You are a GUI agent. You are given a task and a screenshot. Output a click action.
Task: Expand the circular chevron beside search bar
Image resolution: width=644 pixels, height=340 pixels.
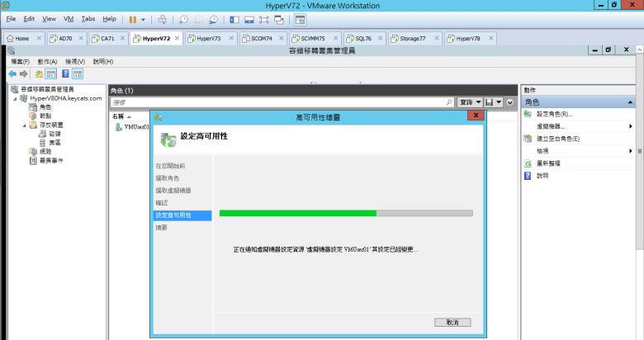coord(510,102)
